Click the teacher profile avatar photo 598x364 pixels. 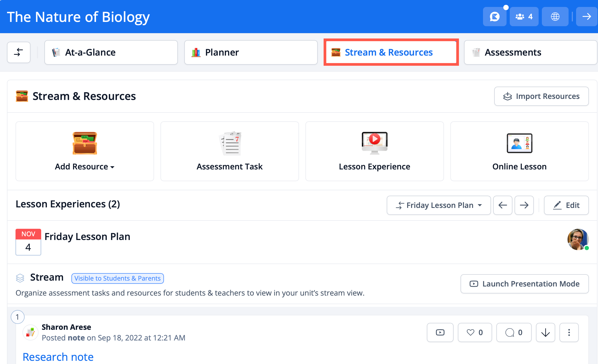578,239
